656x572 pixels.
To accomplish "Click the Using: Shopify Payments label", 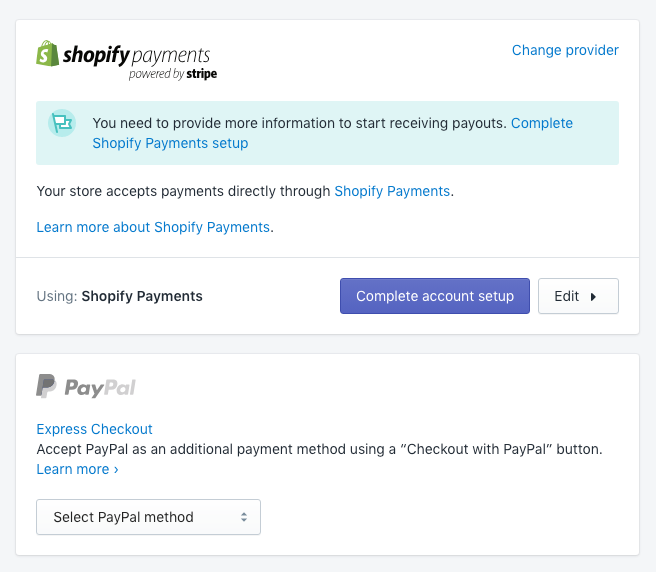I will click(120, 296).
